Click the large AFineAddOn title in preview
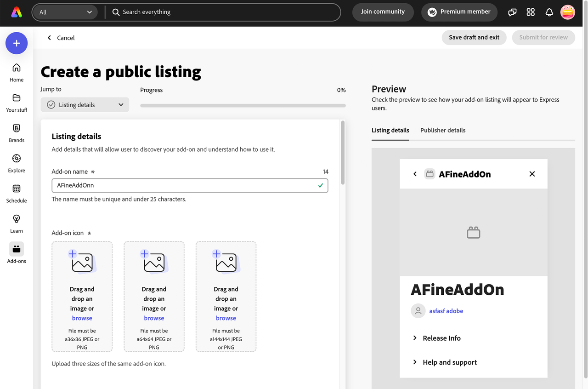 coord(457,290)
